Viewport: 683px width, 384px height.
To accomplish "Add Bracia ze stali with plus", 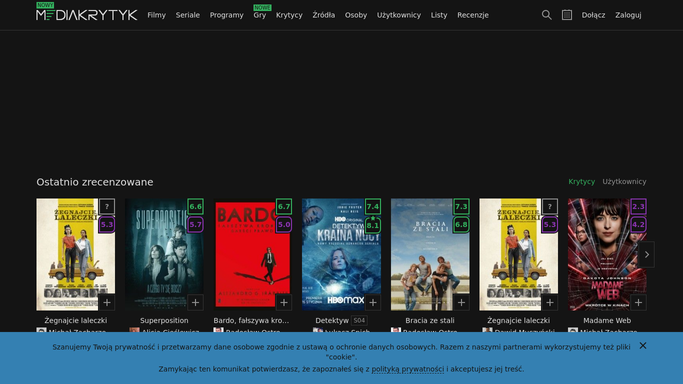I will coord(461,302).
